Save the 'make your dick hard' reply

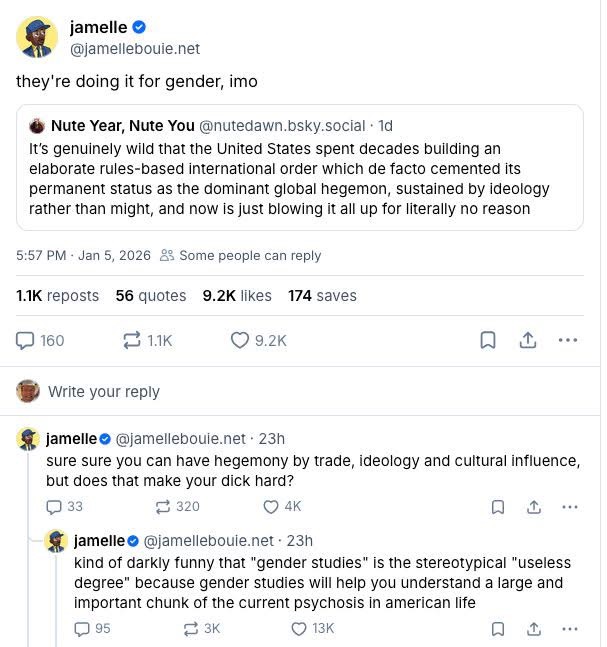click(x=497, y=507)
